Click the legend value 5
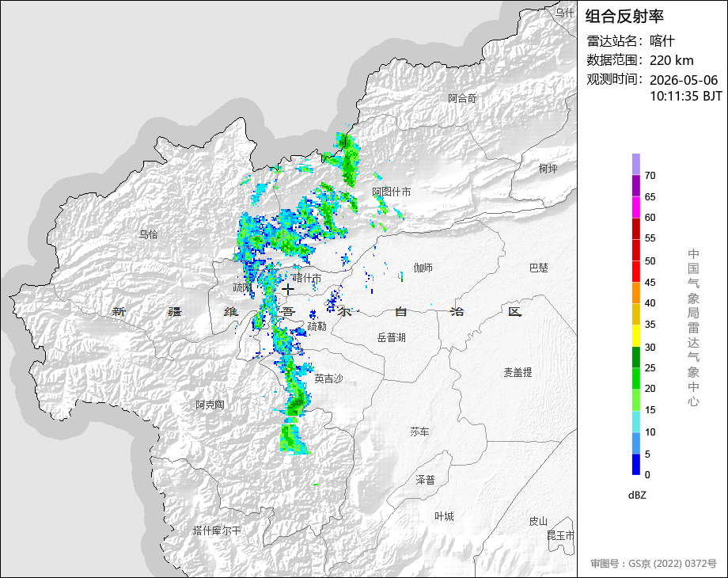The image size is (728, 578). pos(647,454)
